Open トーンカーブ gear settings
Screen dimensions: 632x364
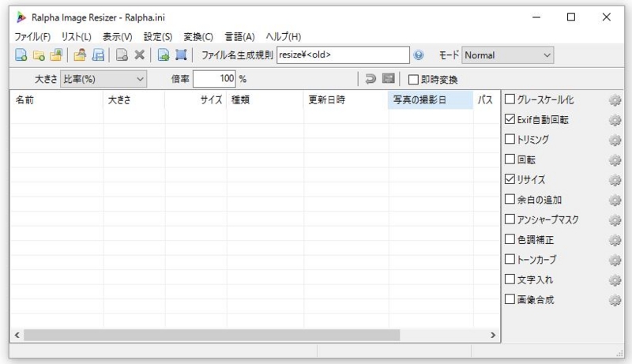pyautogui.click(x=615, y=260)
